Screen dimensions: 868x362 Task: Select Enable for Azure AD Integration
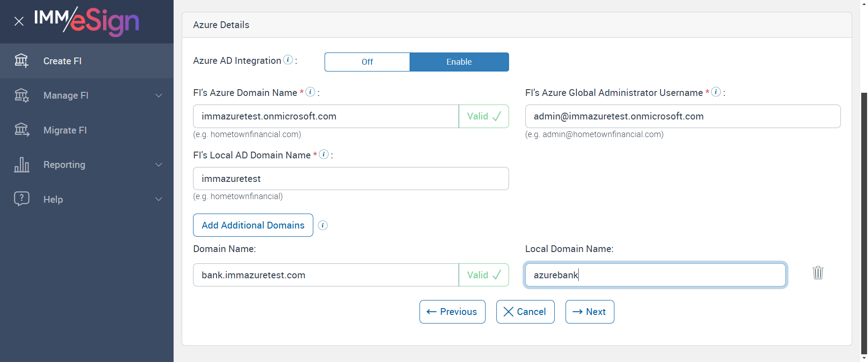pos(459,62)
